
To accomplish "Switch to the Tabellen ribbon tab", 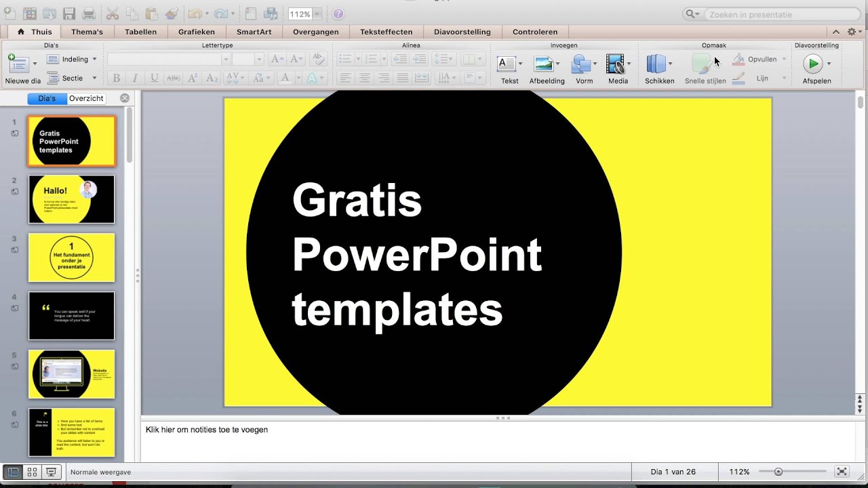I will pos(140,32).
